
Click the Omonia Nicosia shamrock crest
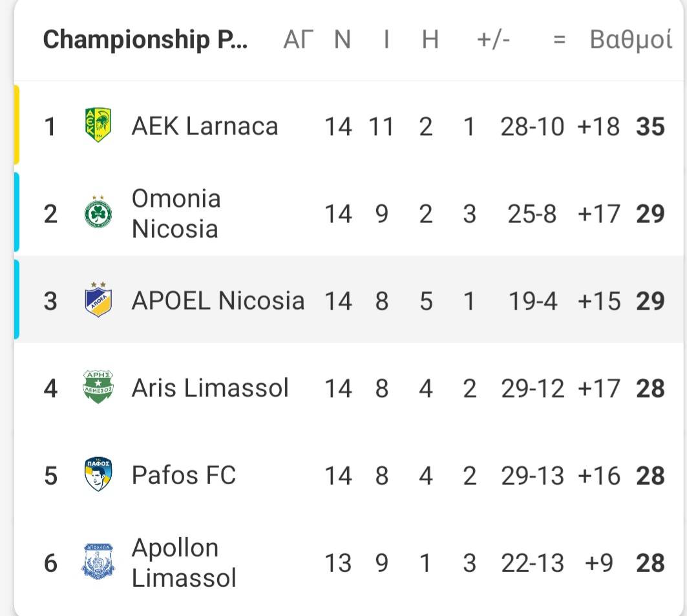[x=98, y=213]
